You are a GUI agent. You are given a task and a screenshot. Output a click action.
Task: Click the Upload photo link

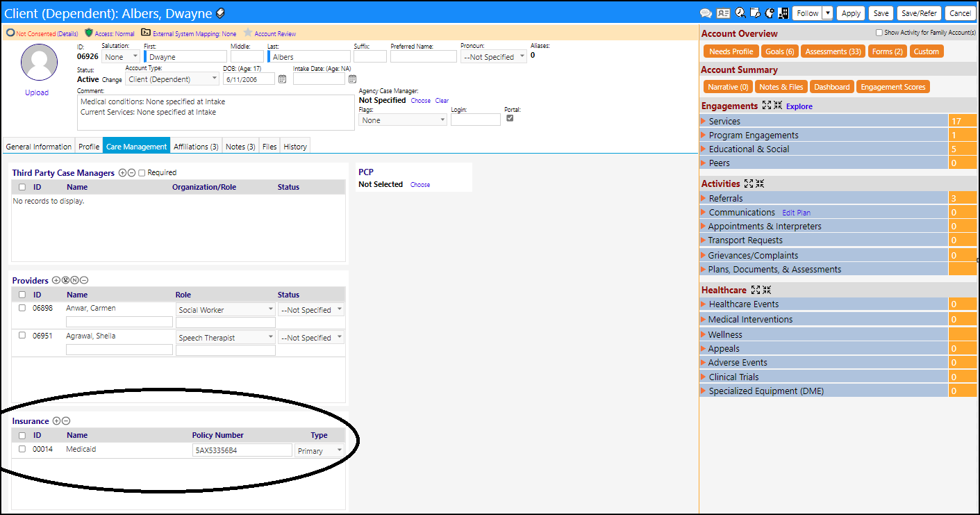37,92
